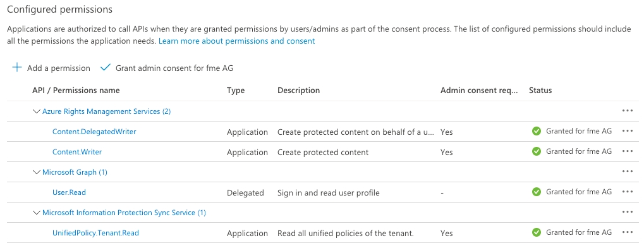This screenshot has width=644, height=250.
Task: Click the Add a permission button
Action: pos(51,68)
